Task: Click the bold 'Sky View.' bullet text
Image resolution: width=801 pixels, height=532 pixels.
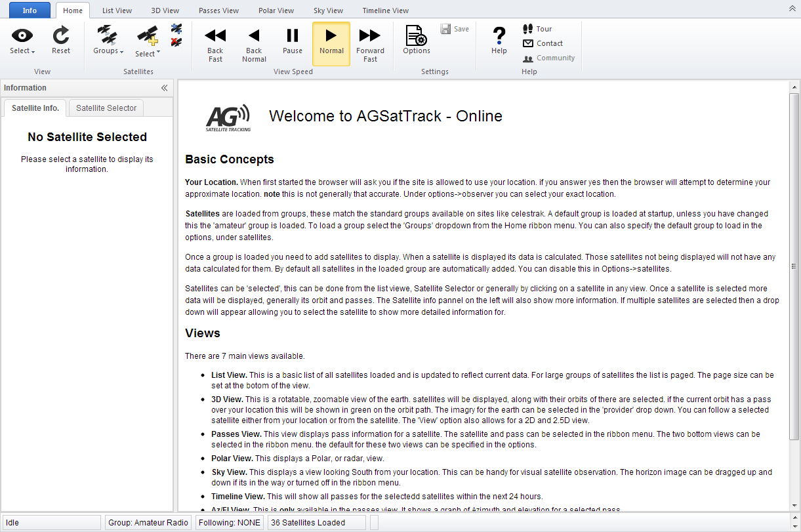Action: tap(229, 472)
